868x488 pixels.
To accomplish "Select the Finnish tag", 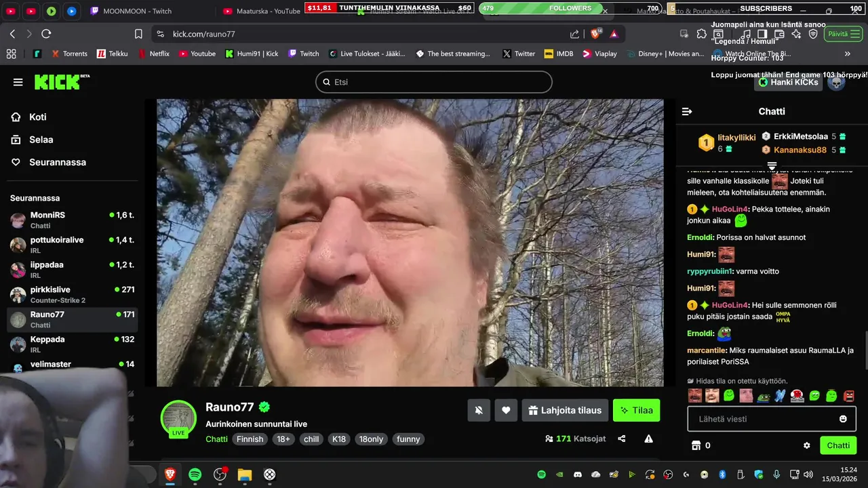I will coord(250,439).
